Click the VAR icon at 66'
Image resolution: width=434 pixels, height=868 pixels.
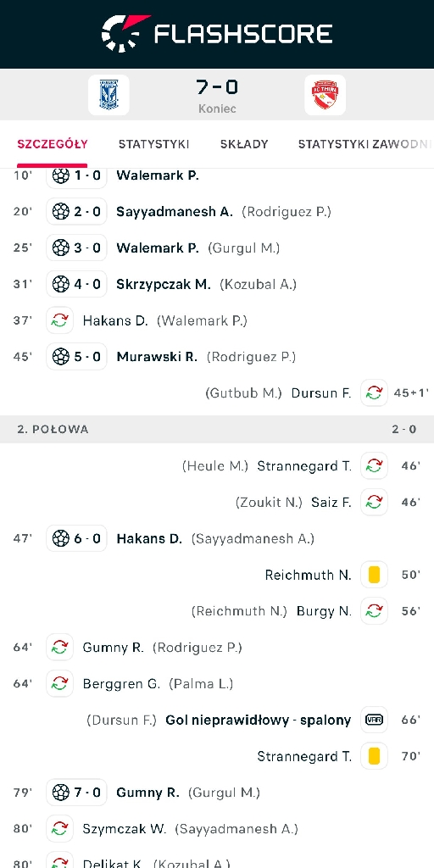pos(374,720)
